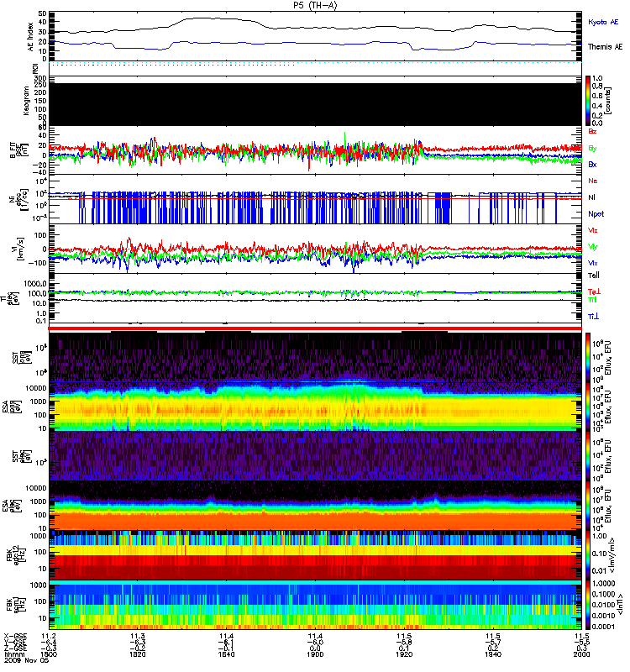The image size is (630, 672).
Task: Select the Themis AE legend label
Action: tap(605, 47)
